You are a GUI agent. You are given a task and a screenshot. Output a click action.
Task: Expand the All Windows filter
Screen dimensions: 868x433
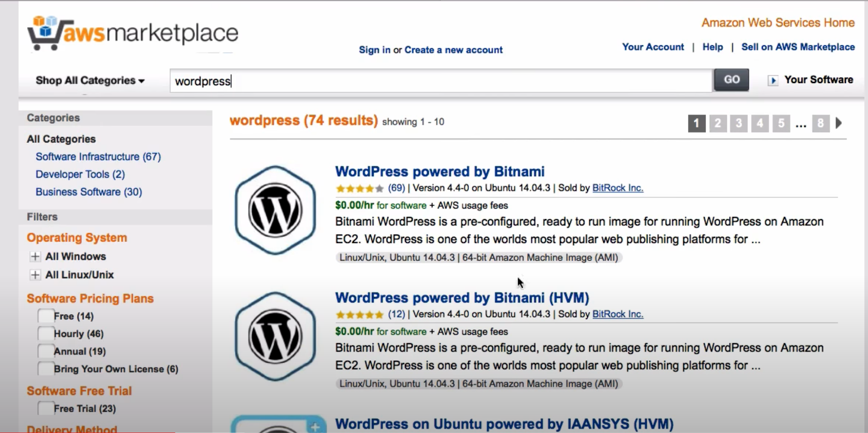(35, 257)
